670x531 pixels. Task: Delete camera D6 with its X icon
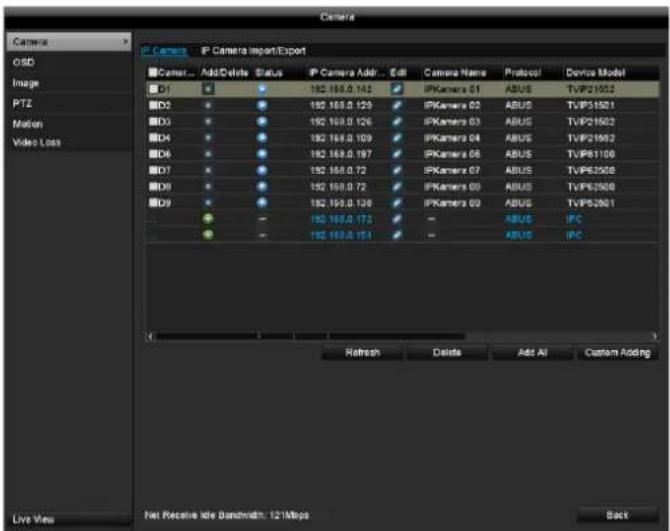pyautogui.click(x=208, y=154)
